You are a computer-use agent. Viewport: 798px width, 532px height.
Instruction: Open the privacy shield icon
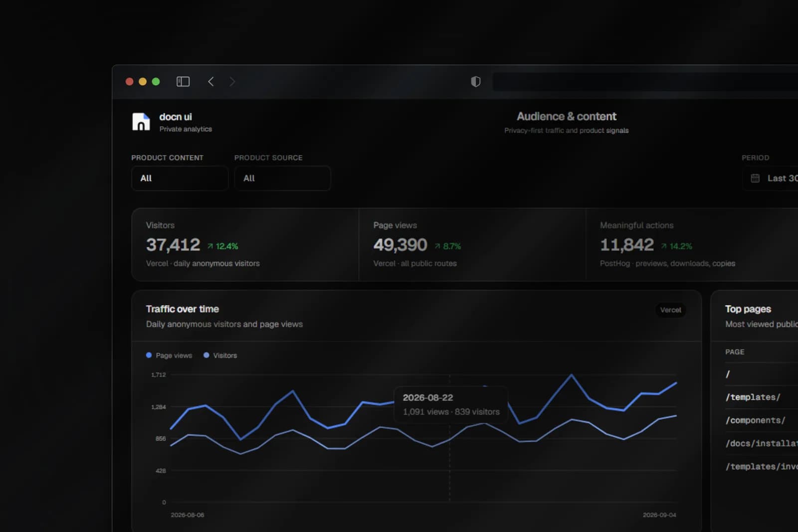[476, 81]
